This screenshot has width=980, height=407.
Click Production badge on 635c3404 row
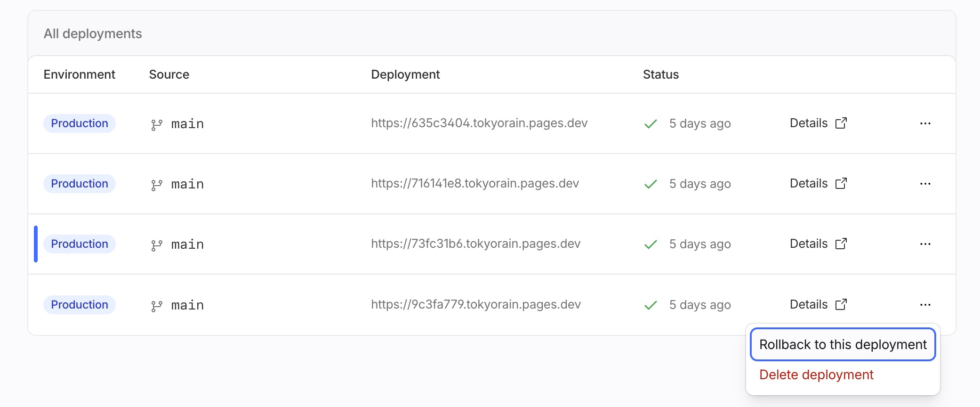(x=80, y=123)
